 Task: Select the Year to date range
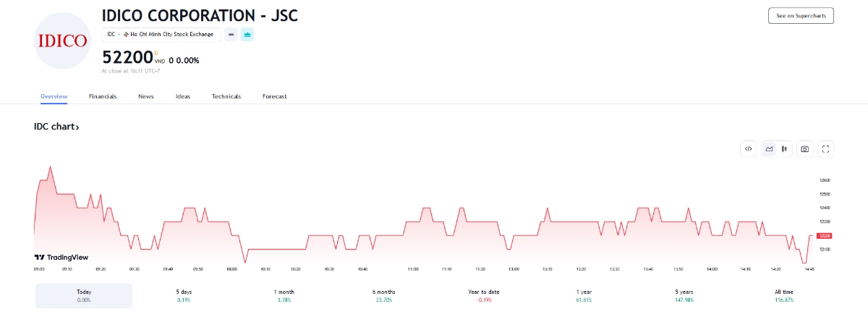point(484,295)
